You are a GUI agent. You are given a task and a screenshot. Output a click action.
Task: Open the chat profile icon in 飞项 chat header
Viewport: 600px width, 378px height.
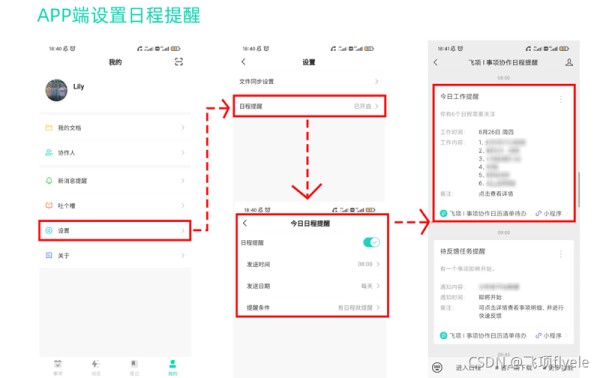pyautogui.click(x=569, y=62)
